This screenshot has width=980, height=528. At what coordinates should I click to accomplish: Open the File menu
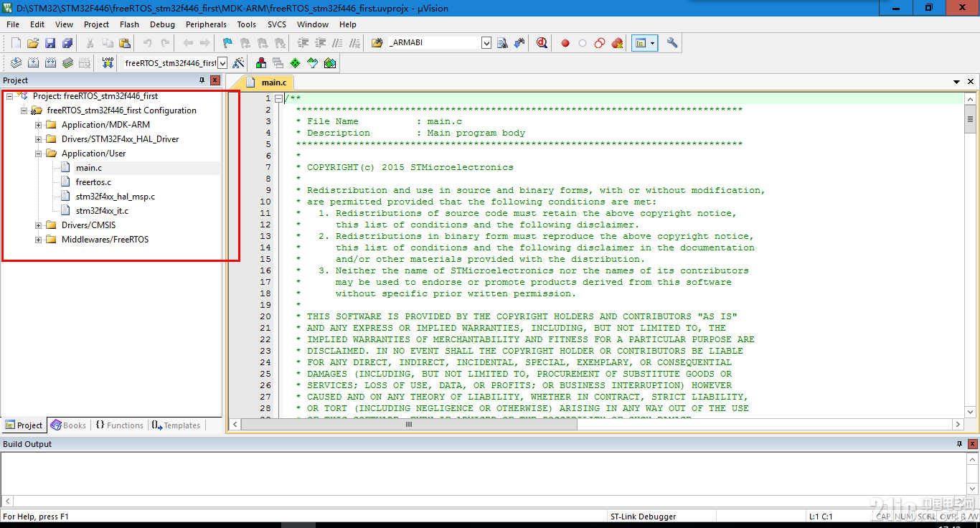(x=13, y=24)
